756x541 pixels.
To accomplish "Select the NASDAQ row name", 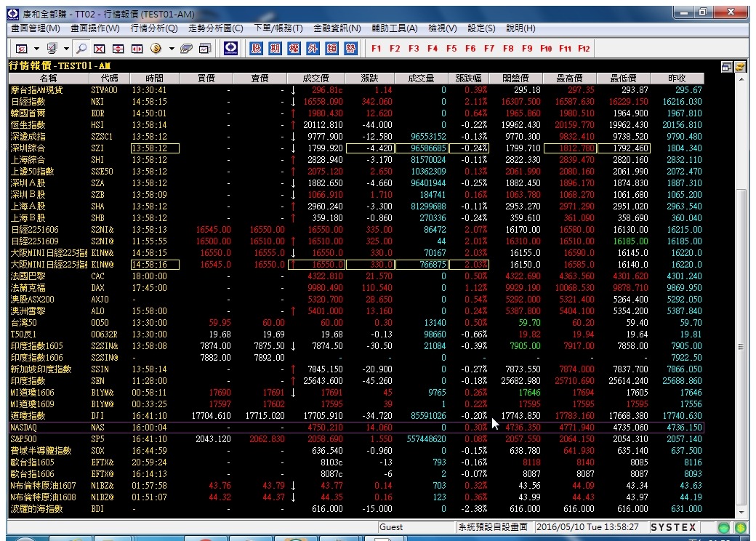I will point(23,428).
